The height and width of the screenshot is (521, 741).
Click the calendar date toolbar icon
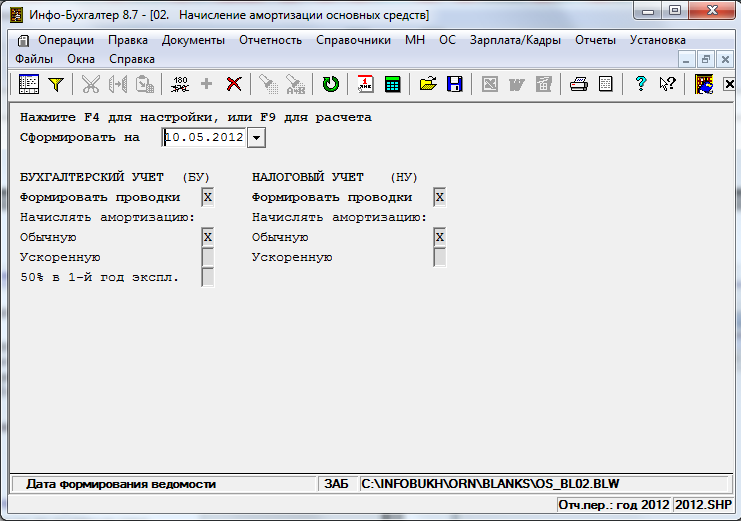(366, 84)
